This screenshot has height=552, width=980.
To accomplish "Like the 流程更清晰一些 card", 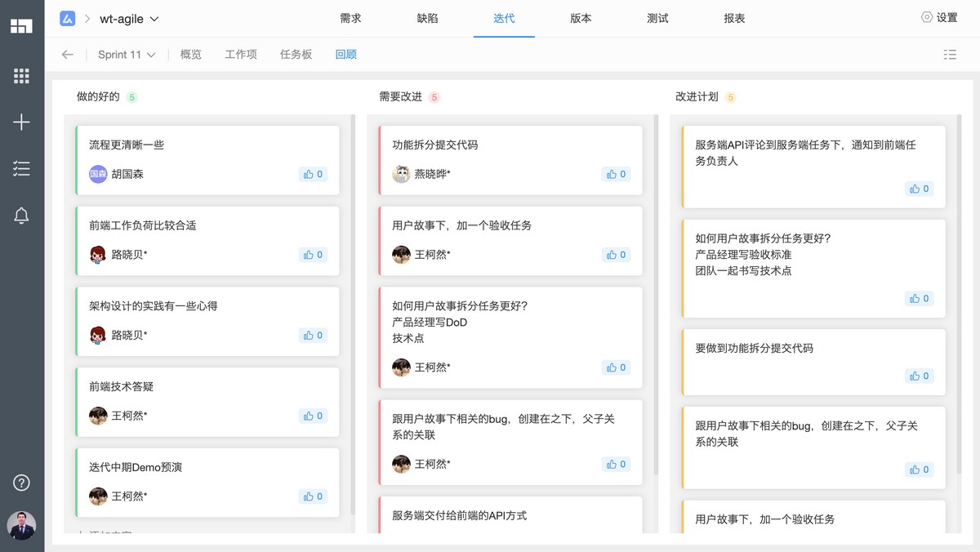I will [x=313, y=174].
